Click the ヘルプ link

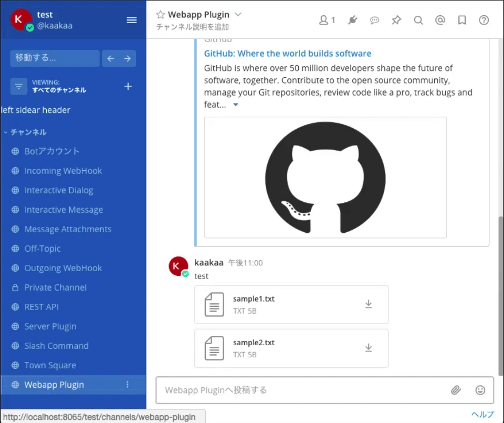(x=482, y=414)
